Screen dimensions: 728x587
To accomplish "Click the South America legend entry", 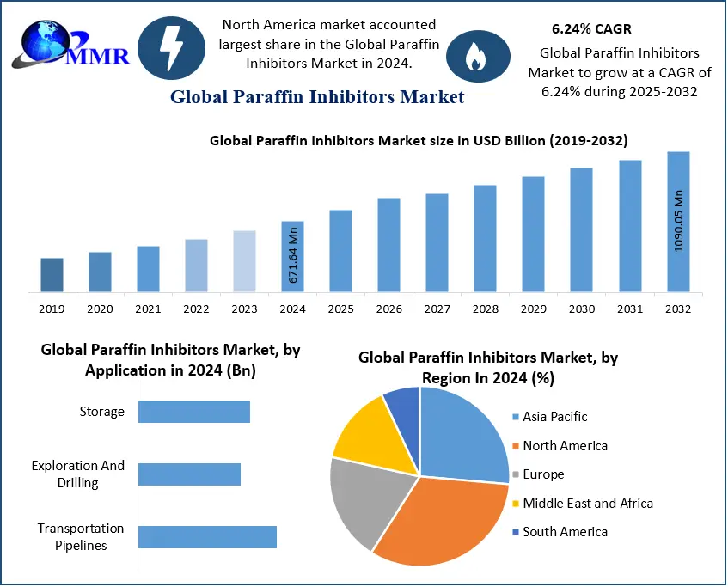I will pos(564,532).
